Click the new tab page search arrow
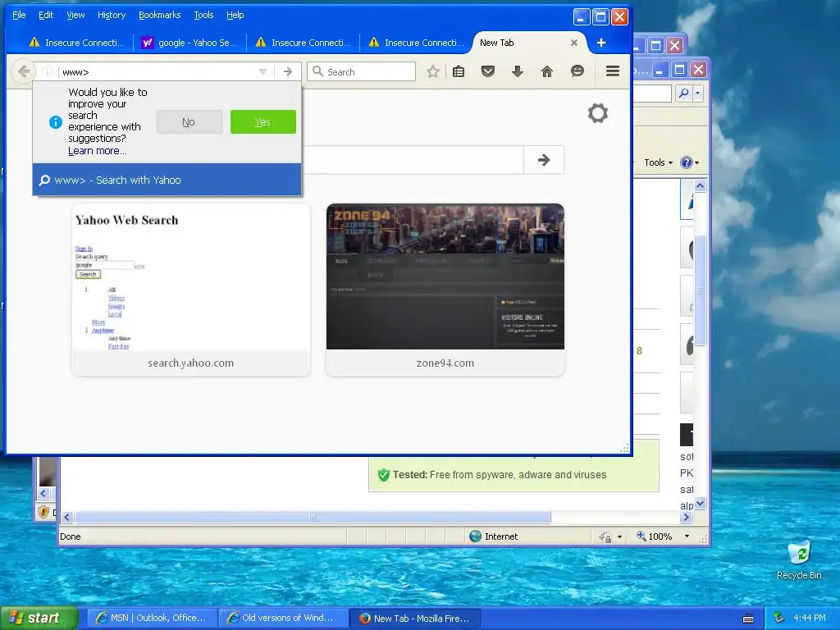The height and width of the screenshot is (630, 840). (544, 160)
